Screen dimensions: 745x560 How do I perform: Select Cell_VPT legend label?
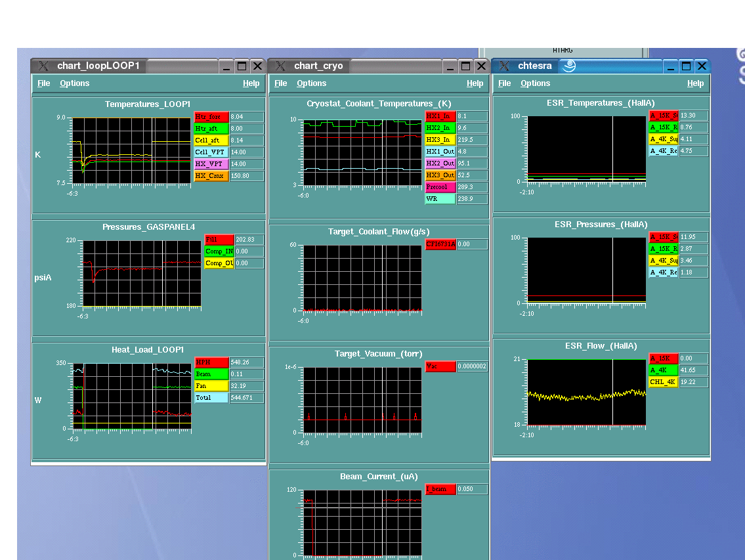point(211,152)
